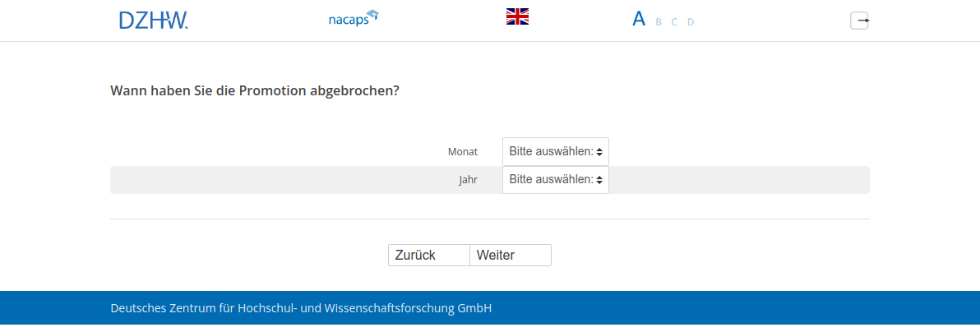Click the DZHW logo
This screenshot has height=332, width=980.
pyautogui.click(x=153, y=20)
